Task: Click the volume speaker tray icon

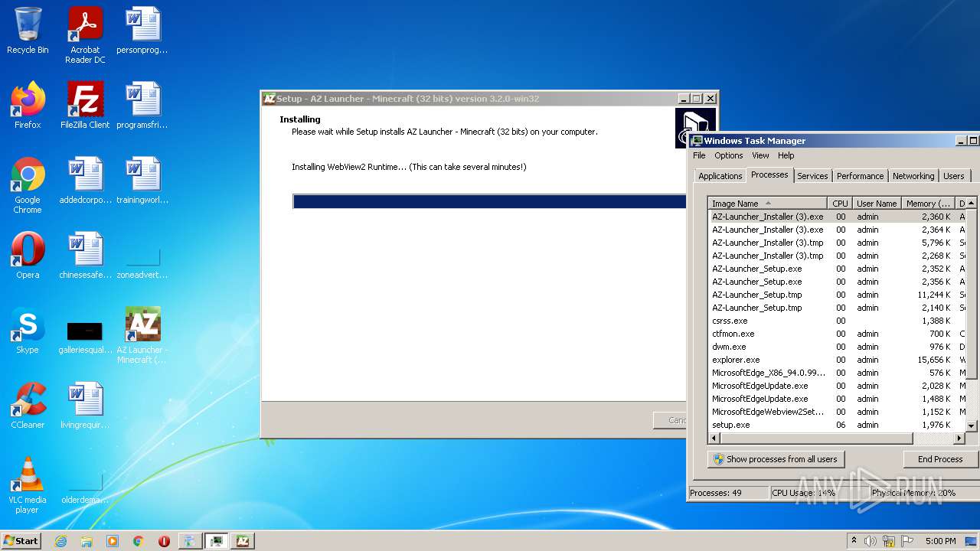Action: point(871,541)
